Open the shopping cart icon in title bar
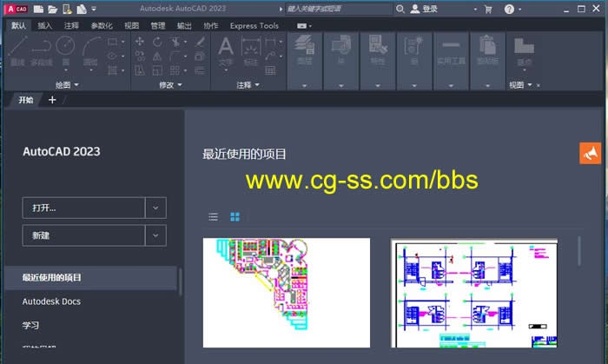Viewport: 608px width, 364px height. point(488,9)
